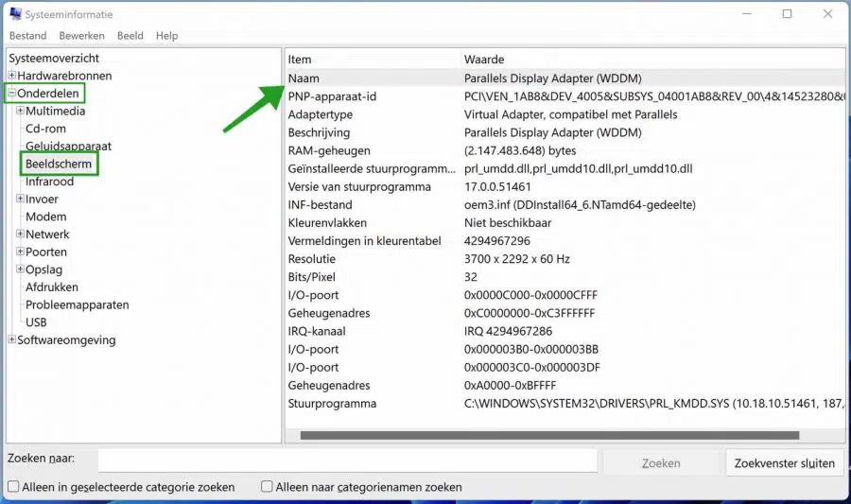Collapse the Onderdelen node
The width and height of the screenshot is (851, 504).
(12, 93)
